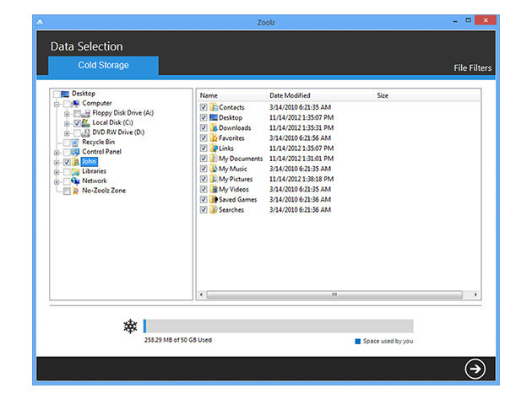Viewport: 532px width, 399px height.
Task: Enable the No-Zoolz Zone checkbox
Action: [x=66, y=191]
